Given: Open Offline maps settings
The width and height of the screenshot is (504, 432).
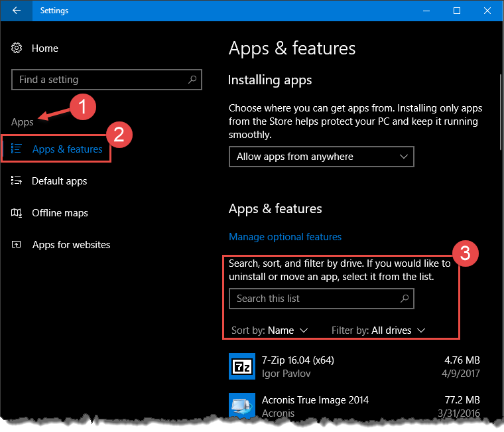Looking at the screenshot, I should [60, 213].
